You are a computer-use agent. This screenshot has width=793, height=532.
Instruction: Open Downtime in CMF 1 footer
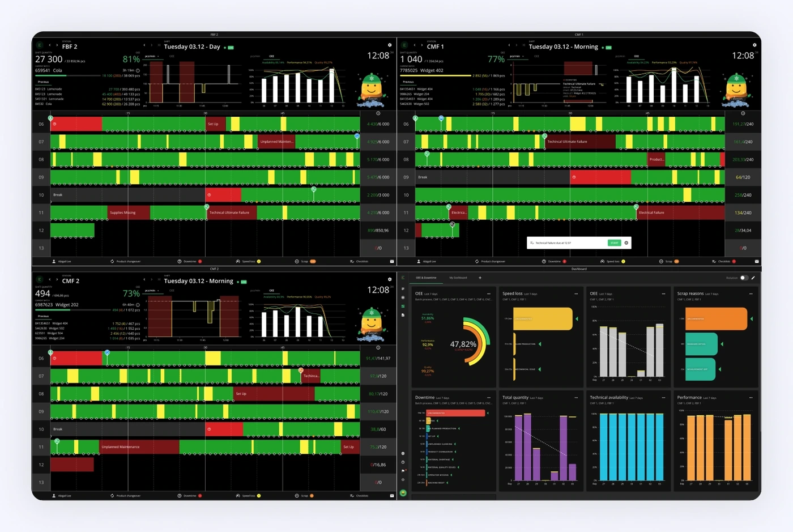point(554,261)
